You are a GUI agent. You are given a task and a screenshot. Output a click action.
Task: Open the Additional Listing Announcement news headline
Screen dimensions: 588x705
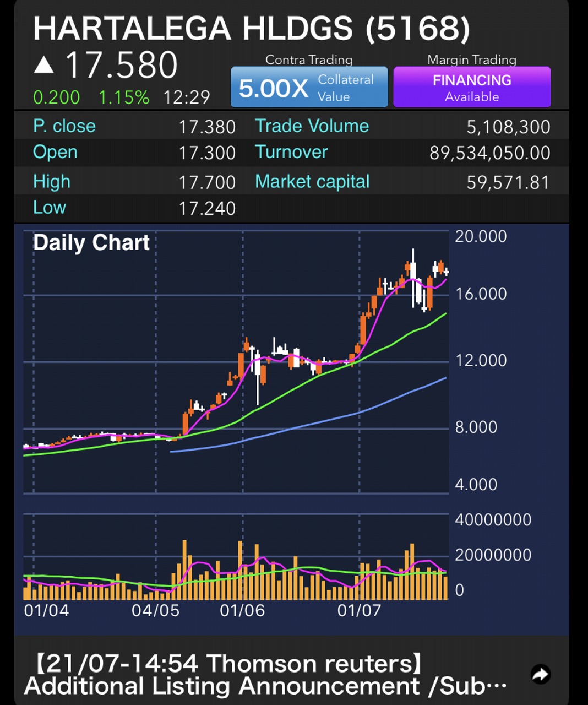(264, 675)
